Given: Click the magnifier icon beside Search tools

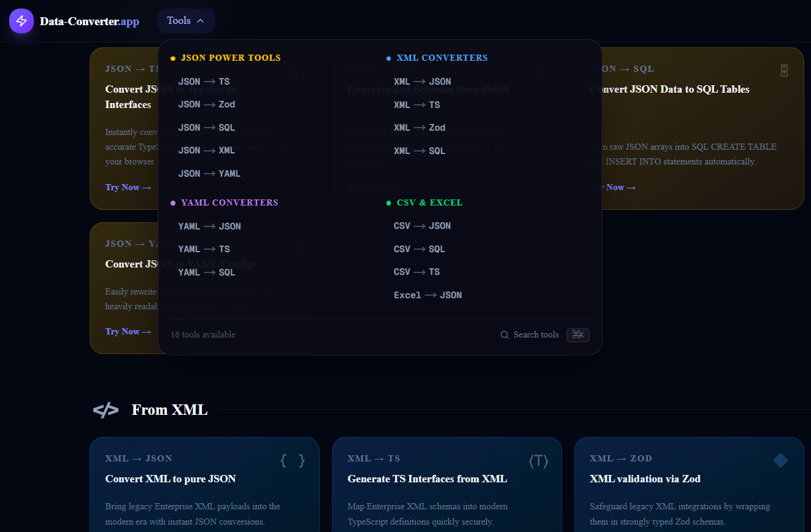Looking at the screenshot, I should point(505,335).
